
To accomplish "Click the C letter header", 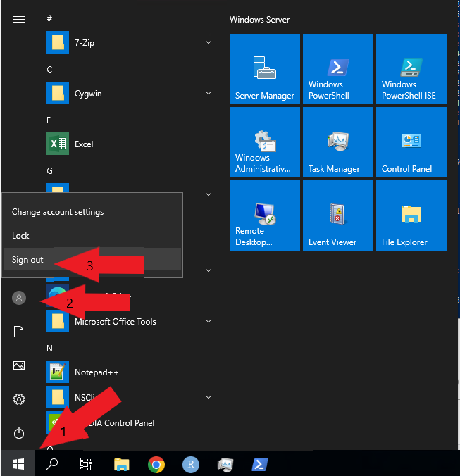I will [49, 70].
